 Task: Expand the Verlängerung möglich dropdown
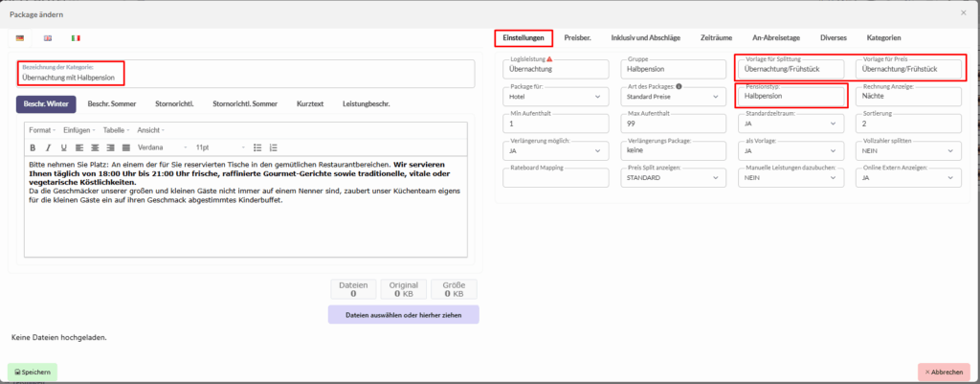pos(555,151)
